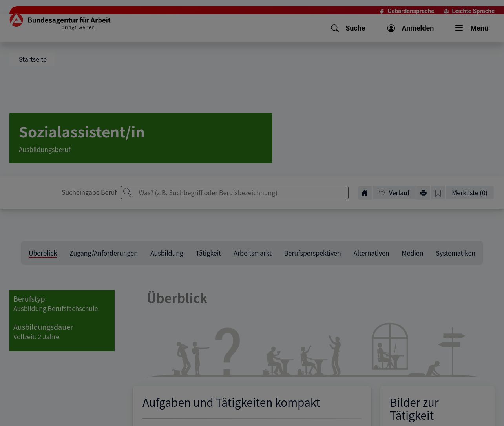Select the Überblick tab
This screenshot has height=426, width=504.
click(x=43, y=253)
